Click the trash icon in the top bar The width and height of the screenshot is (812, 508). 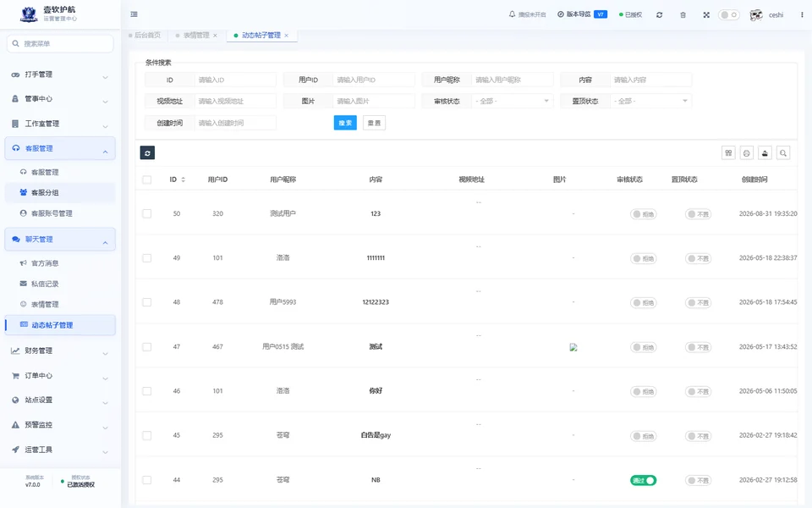click(683, 15)
